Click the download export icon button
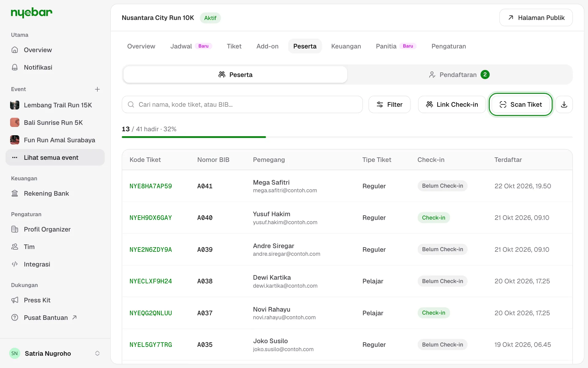 point(564,105)
